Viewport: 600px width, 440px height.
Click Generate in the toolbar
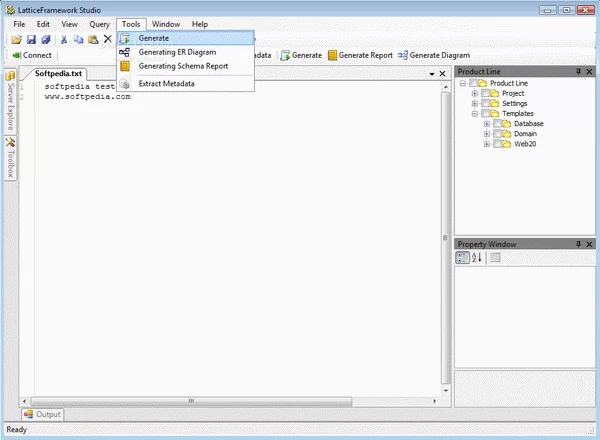click(x=301, y=55)
